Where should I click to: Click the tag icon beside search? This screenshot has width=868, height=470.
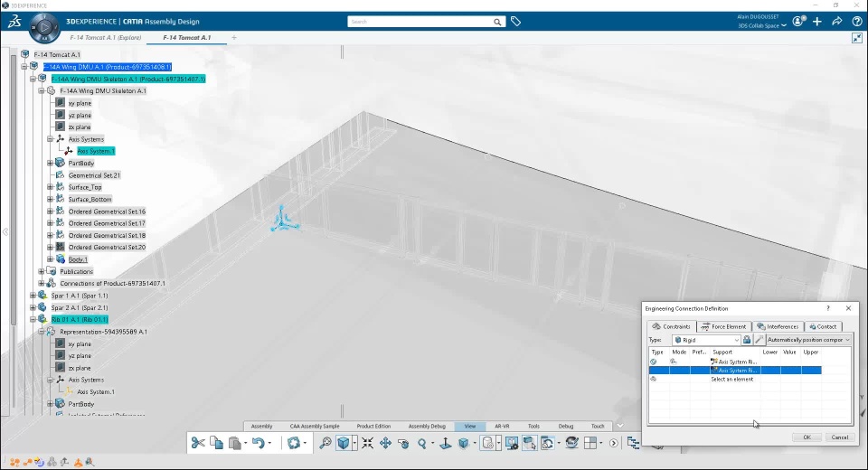(516, 22)
